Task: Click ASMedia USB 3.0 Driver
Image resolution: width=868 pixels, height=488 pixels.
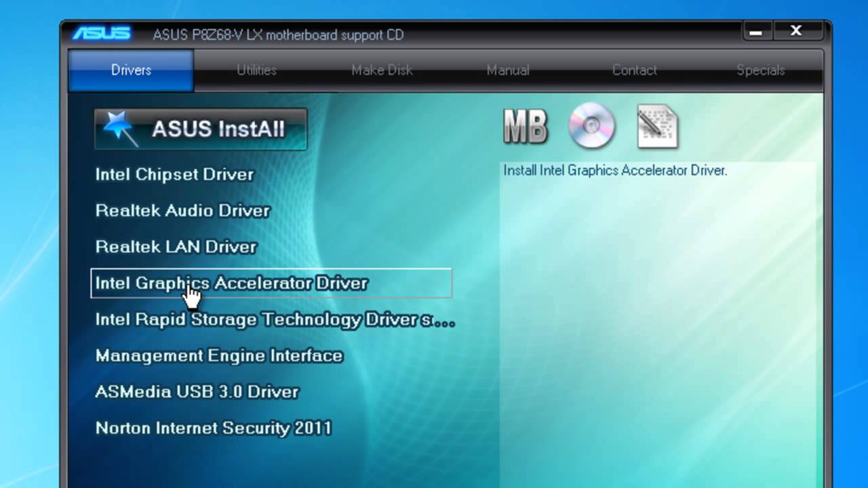Action: pos(197,392)
